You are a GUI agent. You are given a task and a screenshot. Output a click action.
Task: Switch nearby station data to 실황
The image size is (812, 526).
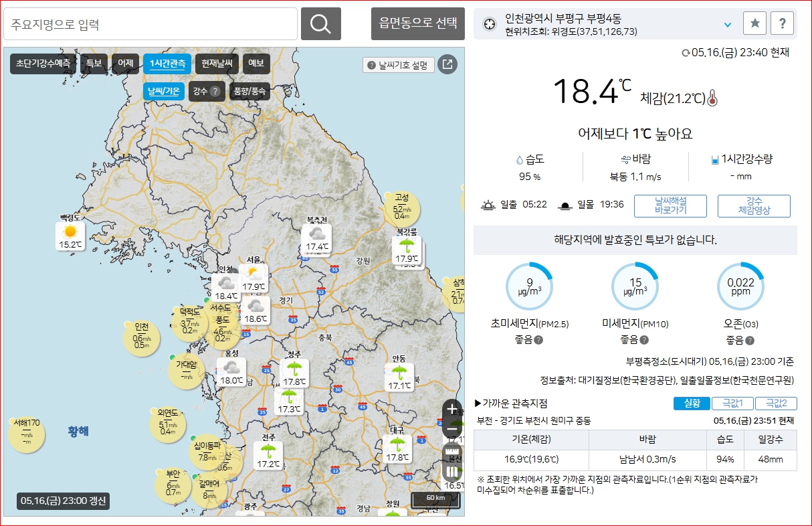(x=692, y=404)
